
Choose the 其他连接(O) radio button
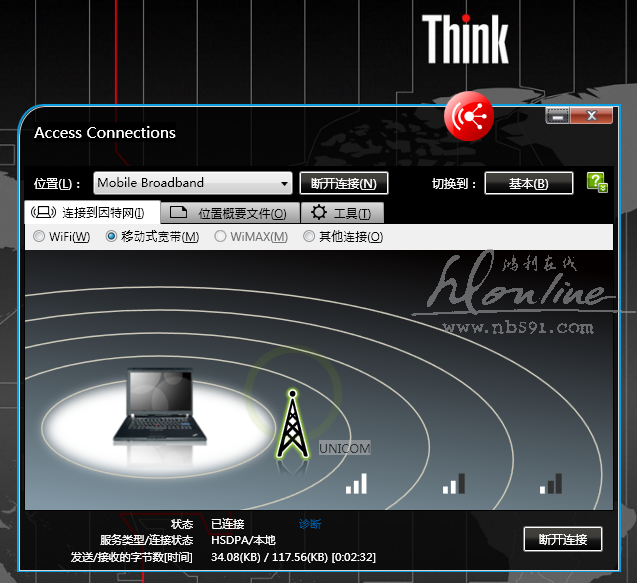click(x=309, y=237)
